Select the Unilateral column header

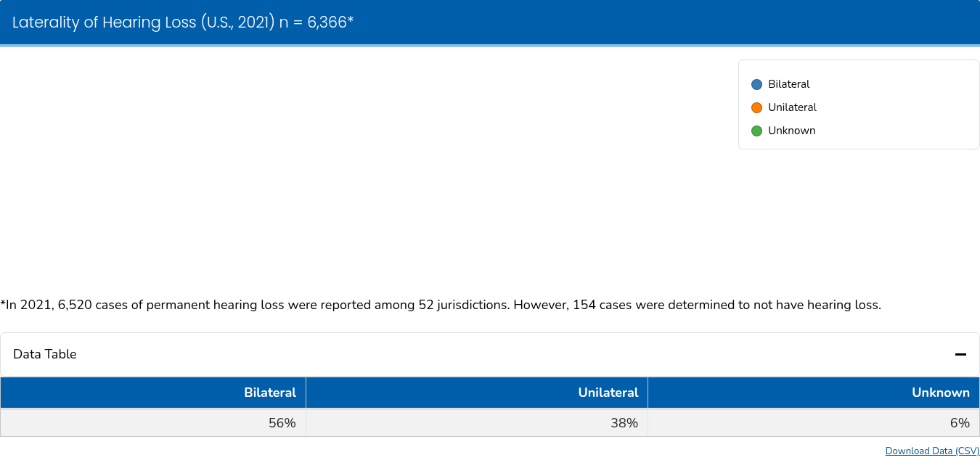pyautogui.click(x=608, y=393)
